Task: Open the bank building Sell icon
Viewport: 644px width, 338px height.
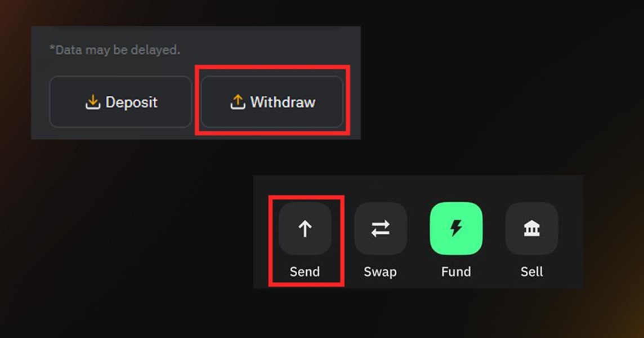Action: tap(531, 229)
